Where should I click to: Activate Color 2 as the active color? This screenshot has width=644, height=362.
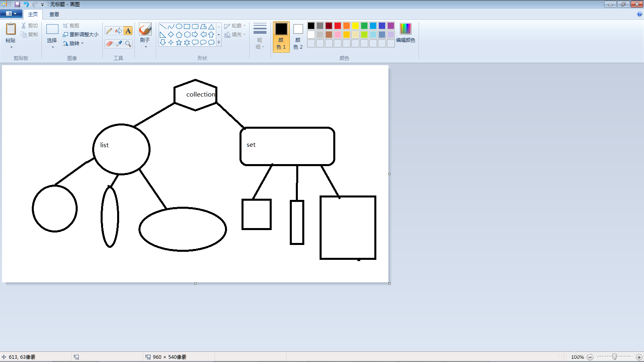297,36
